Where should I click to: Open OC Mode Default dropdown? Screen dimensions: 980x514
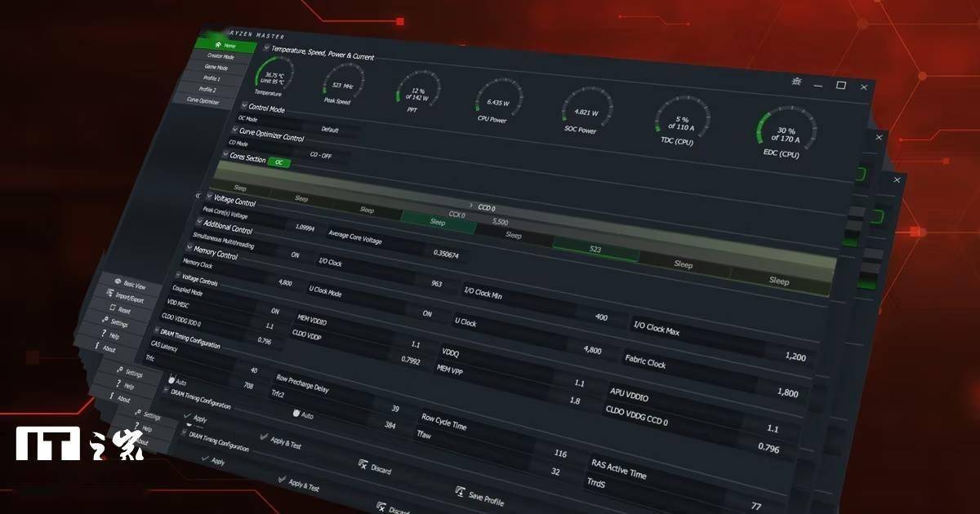tap(330, 130)
